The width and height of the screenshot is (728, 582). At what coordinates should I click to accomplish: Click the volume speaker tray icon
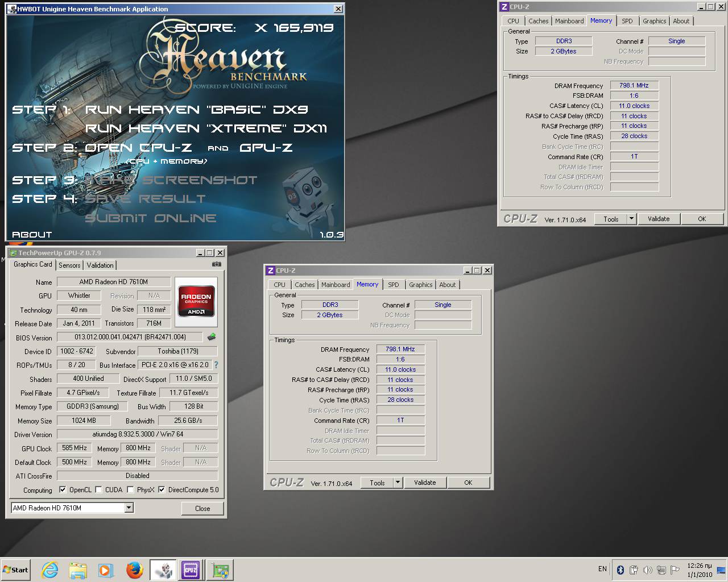pyautogui.click(x=648, y=569)
